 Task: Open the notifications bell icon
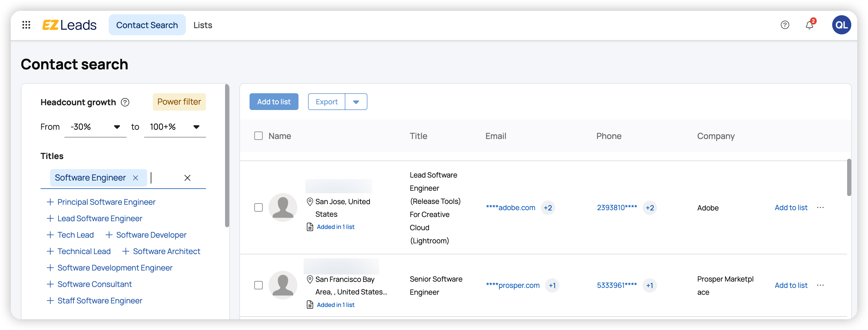click(x=809, y=25)
